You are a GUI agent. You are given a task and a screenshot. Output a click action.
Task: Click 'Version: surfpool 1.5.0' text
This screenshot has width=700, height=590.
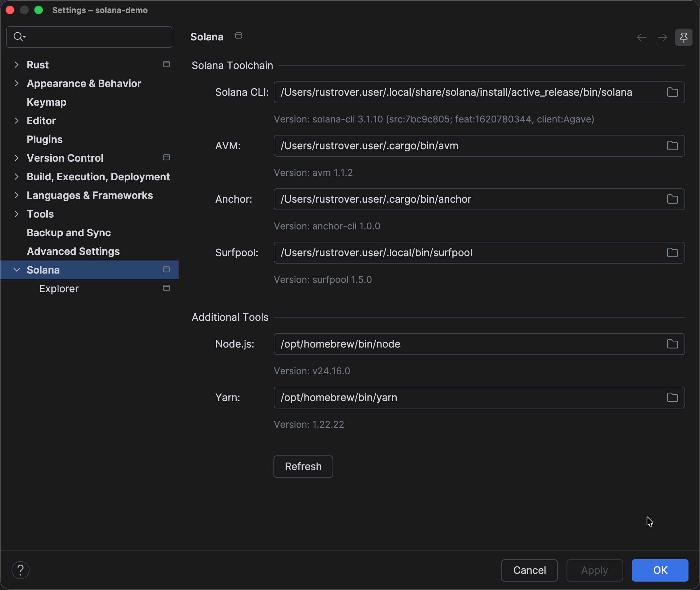(x=323, y=280)
